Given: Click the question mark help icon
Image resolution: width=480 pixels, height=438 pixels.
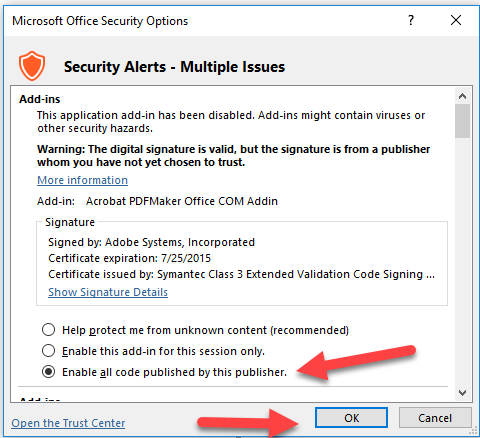Looking at the screenshot, I should pyautogui.click(x=411, y=20).
